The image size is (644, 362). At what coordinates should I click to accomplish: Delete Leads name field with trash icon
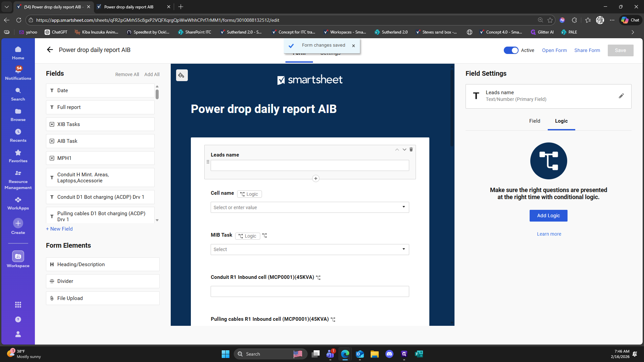click(411, 149)
